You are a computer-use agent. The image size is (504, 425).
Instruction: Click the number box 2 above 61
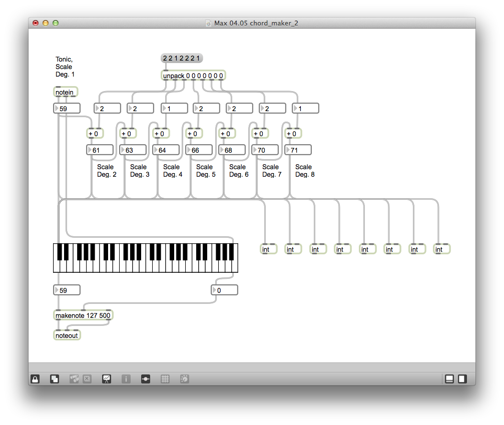pos(108,108)
